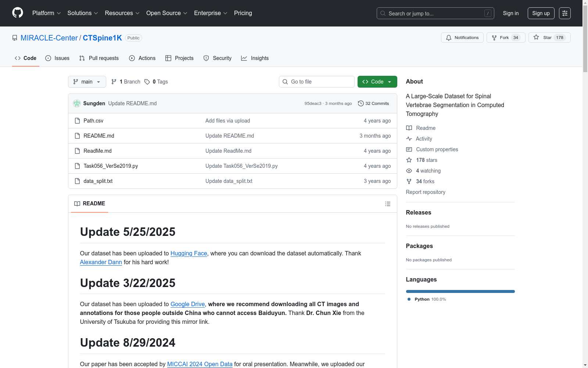Click the Search or jump to field

[x=435, y=13]
